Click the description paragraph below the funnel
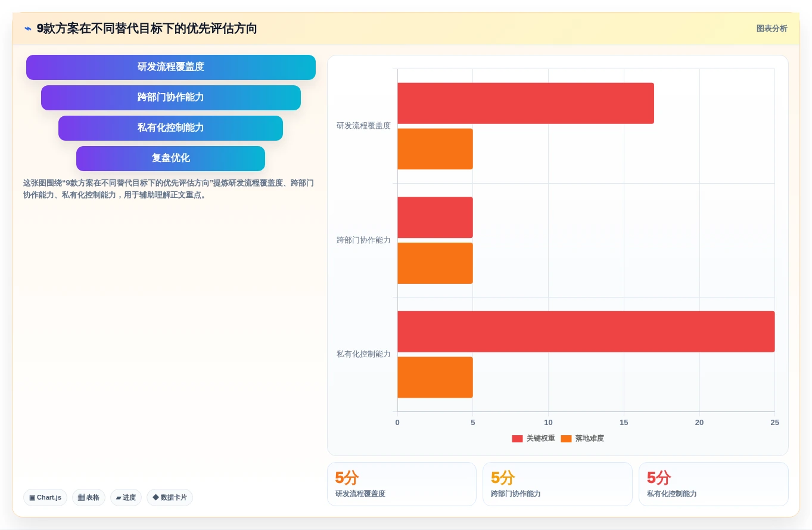The image size is (812, 530). pyautogui.click(x=169, y=189)
